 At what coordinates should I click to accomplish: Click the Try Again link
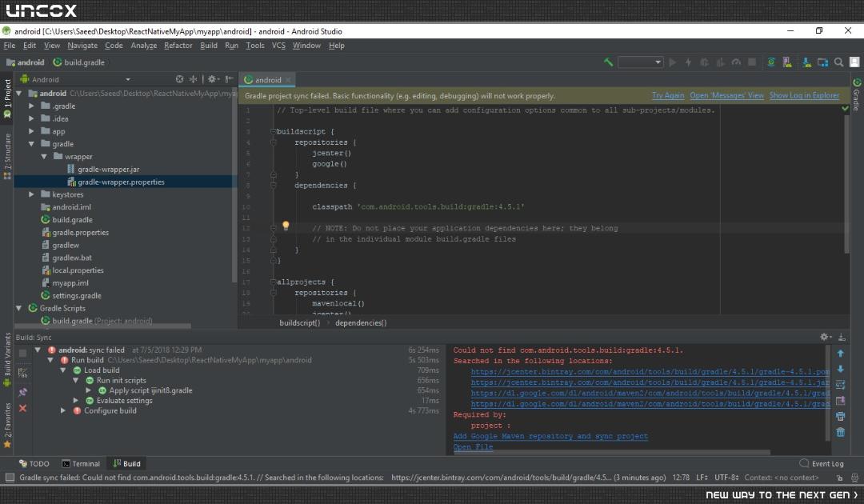(x=668, y=95)
